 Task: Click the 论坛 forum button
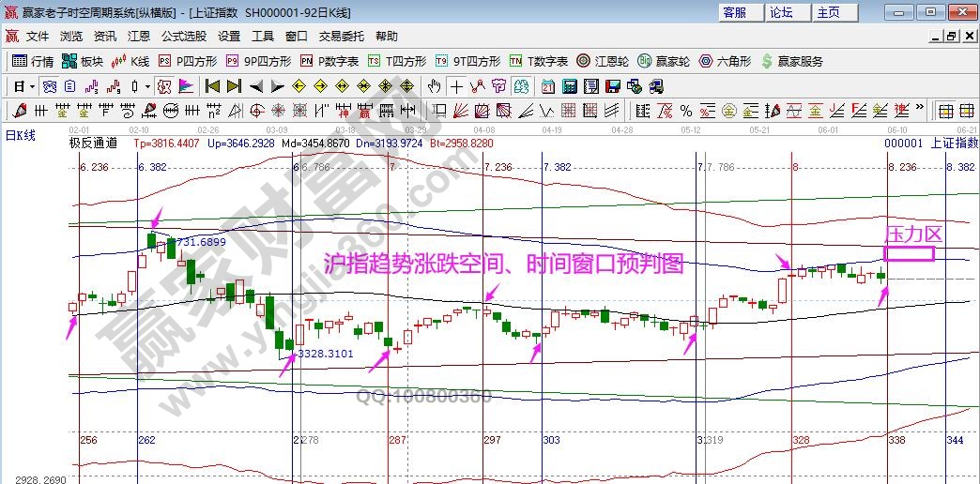(782, 12)
